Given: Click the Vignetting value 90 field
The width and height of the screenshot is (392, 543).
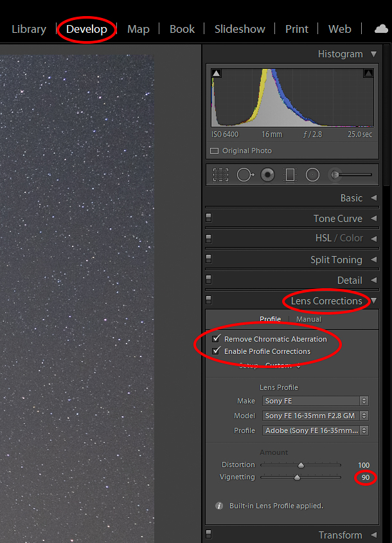Looking at the screenshot, I should pyautogui.click(x=366, y=477).
